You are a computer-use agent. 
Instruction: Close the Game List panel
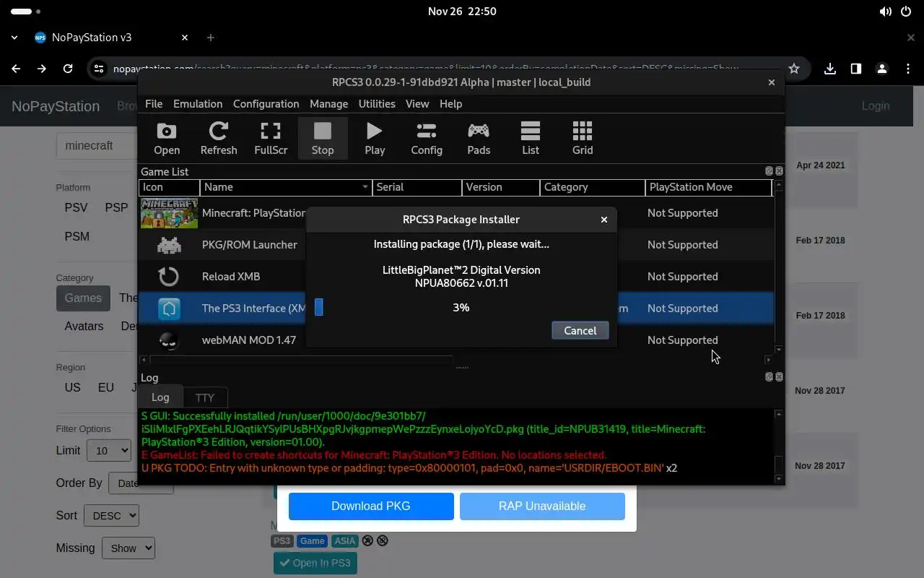tap(779, 171)
